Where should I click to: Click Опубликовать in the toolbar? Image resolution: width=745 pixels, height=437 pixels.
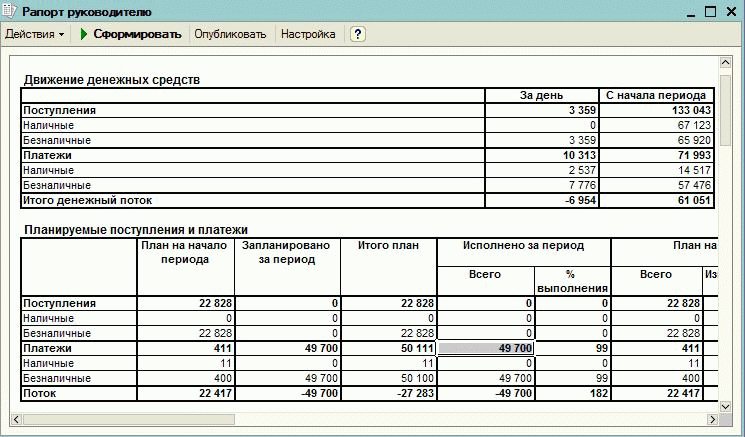coord(230,34)
